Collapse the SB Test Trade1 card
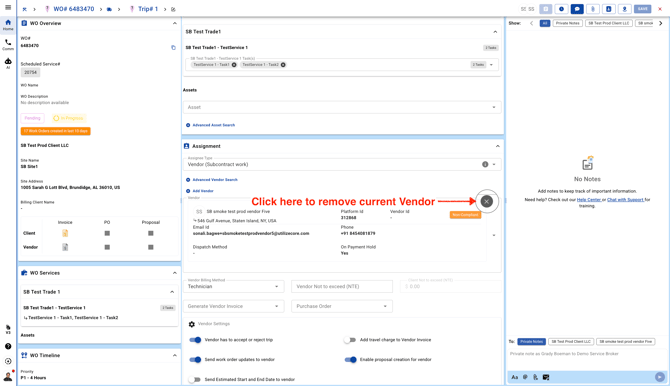 pyautogui.click(x=495, y=32)
